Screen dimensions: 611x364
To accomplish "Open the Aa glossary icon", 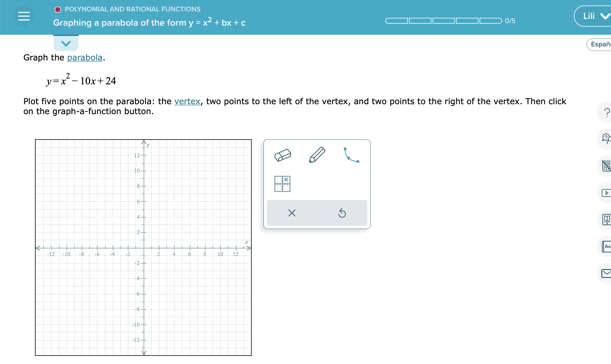I will point(606,247).
